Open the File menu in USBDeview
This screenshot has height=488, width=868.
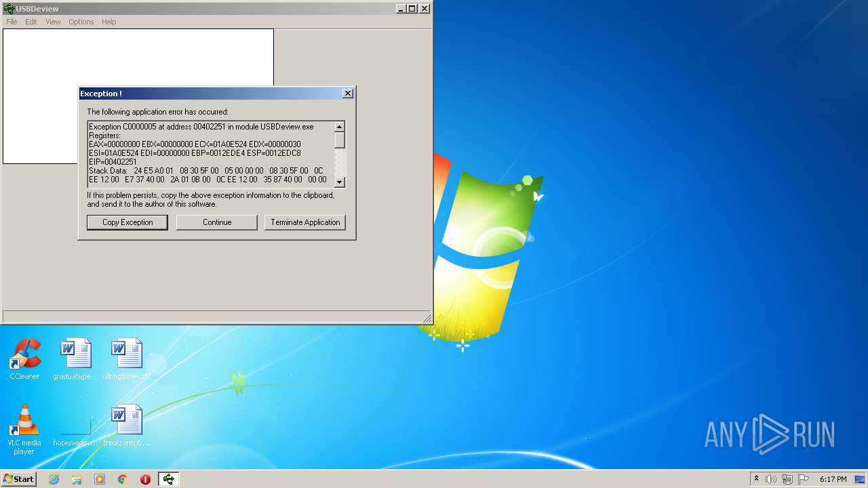coord(12,22)
